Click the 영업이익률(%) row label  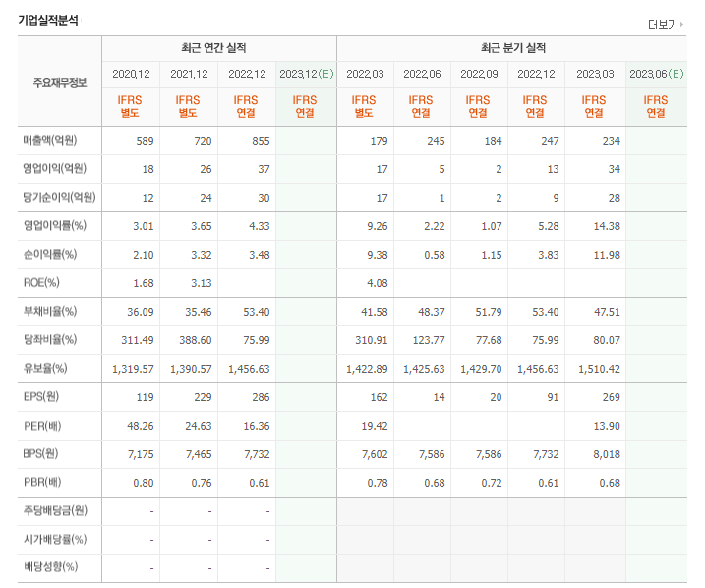point(54,225)
